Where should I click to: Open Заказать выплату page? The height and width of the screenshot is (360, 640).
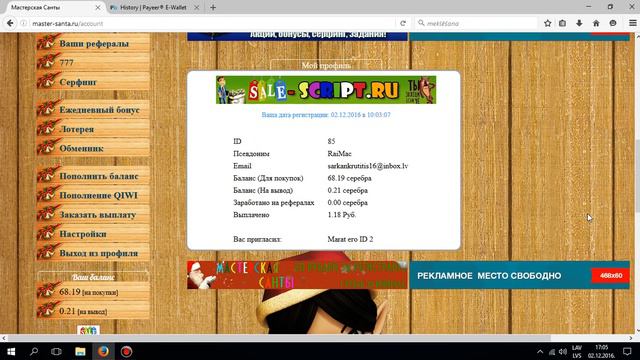click(93, 214)
